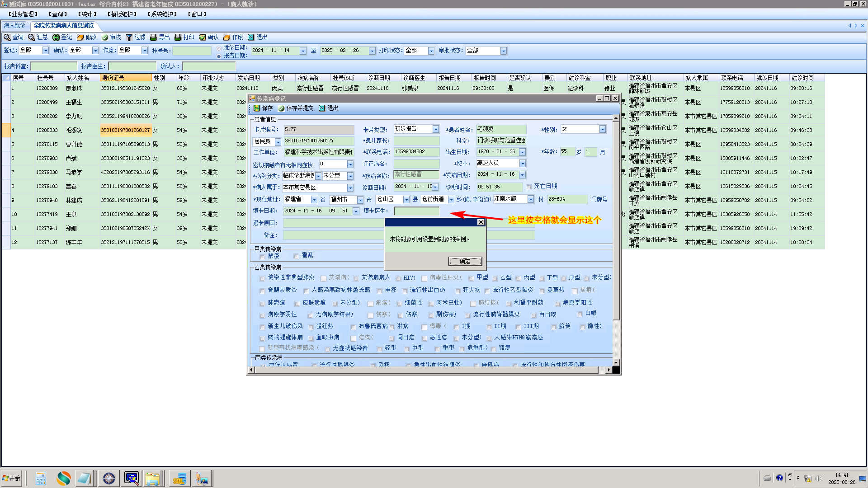Click the dialog's vertical scrollbar down arrow

(615, 362)
